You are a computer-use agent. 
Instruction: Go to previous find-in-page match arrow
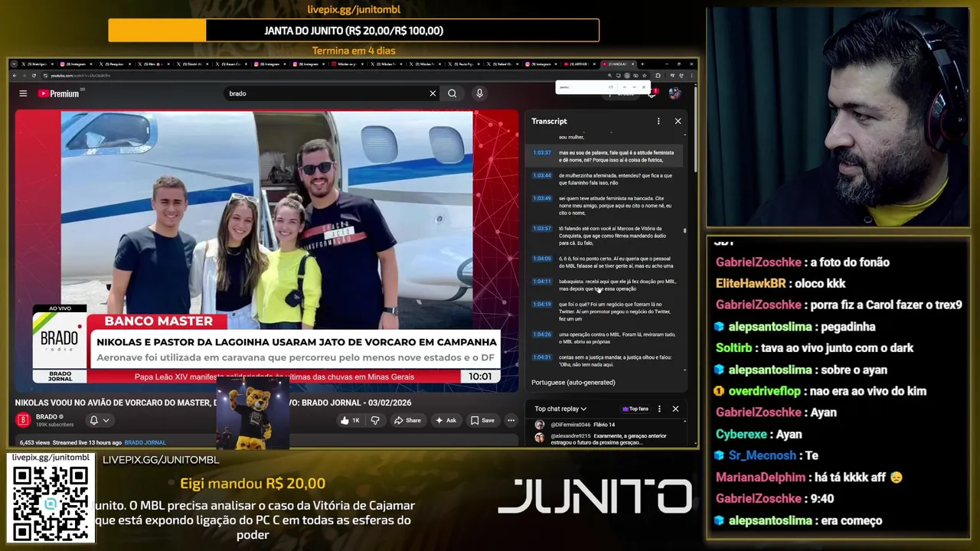pos(625,87)
